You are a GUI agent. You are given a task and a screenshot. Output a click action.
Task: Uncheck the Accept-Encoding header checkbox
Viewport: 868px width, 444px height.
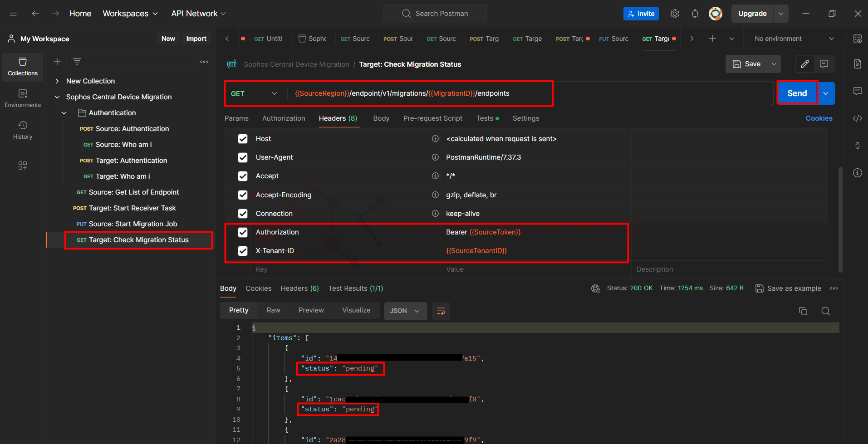243,195
